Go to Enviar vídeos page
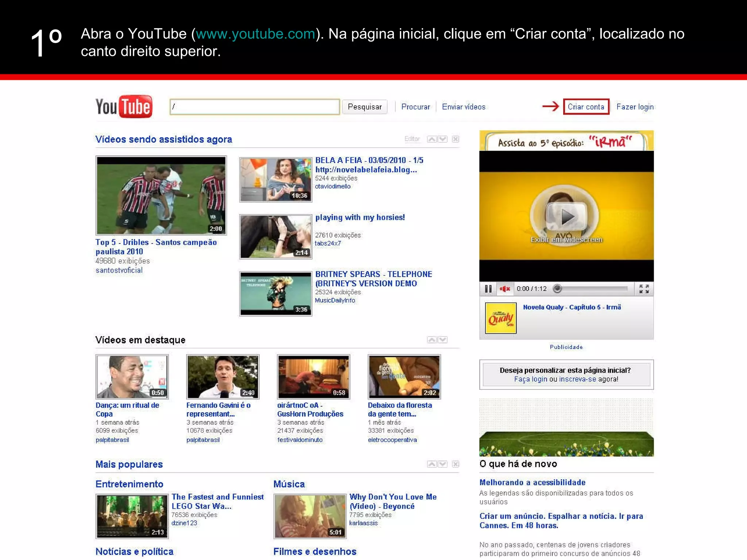Screen dimensions: 747x560 click(x=464, y=107)
